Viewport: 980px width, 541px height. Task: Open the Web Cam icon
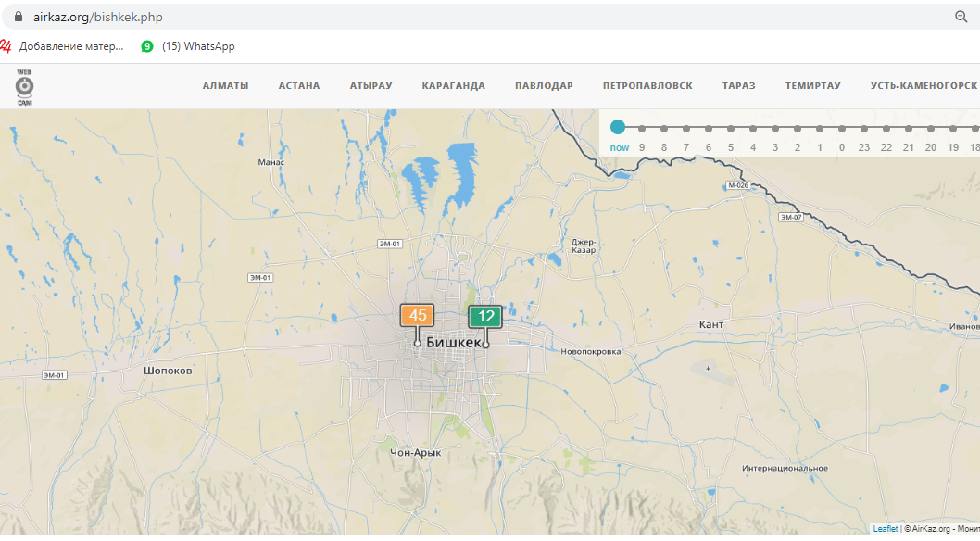tap(24, 87)
